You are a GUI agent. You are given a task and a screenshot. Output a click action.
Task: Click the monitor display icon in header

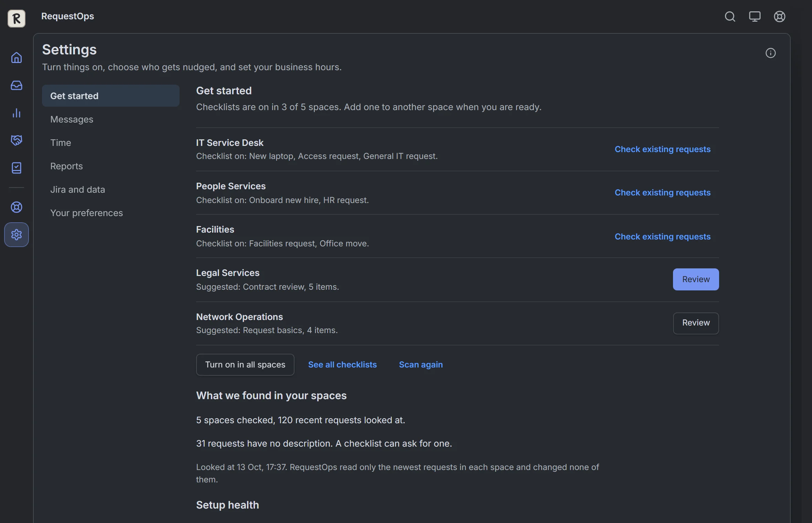tap(755, 17)
